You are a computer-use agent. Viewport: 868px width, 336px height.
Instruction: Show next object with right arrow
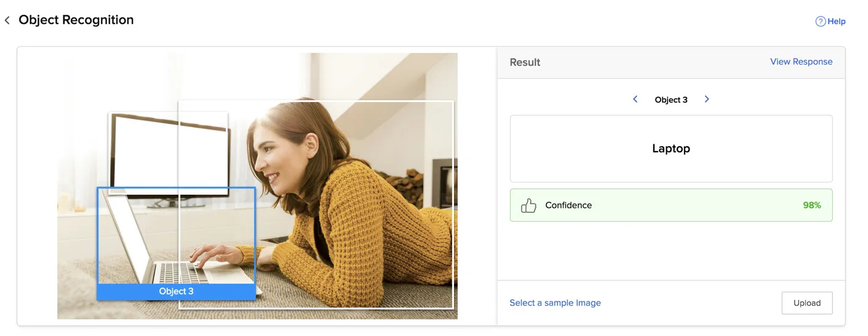pyautogui.click(x=707, y=99)
